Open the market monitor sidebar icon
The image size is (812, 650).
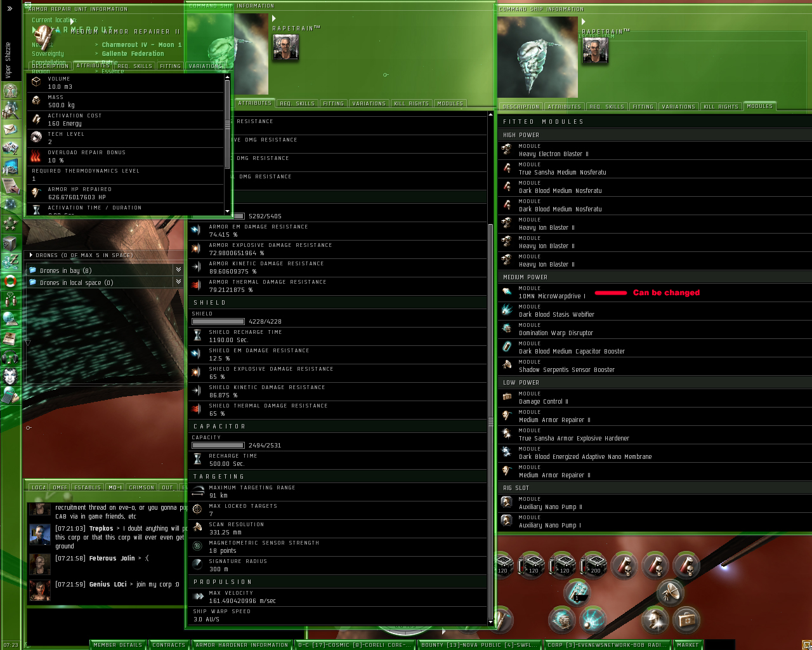tap(10, 167)
